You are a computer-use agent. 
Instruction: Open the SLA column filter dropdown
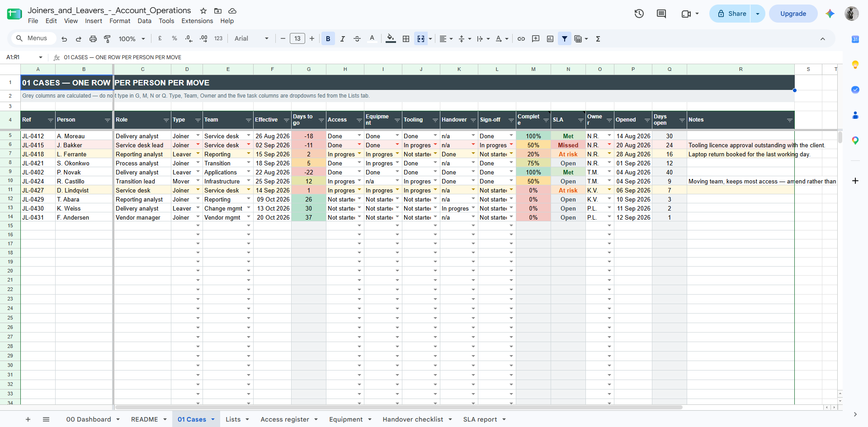pyautogui.click(x=581, y=120)
